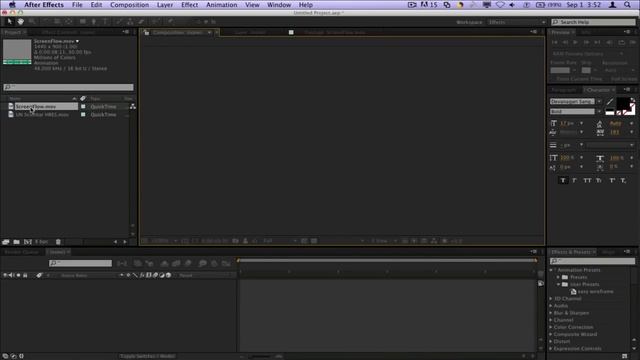Screen dimensions: 640x360
Task: Click Toggle Switches / Modes button
Action: (147, 356)
